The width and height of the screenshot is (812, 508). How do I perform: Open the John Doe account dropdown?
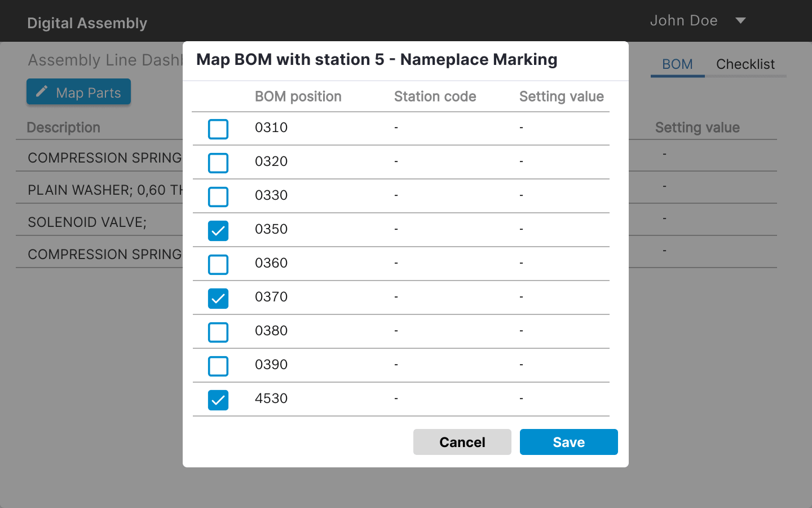[x=698, y=20]
